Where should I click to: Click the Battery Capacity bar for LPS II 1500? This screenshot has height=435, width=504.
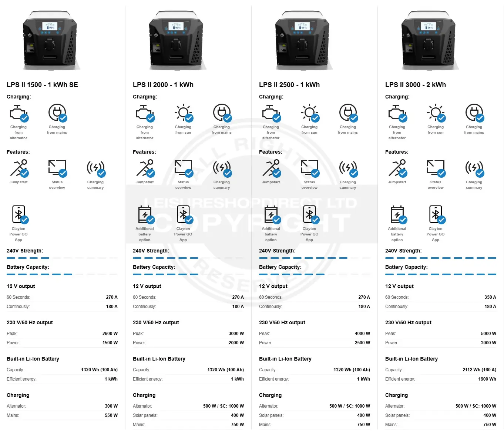(62, 274)
